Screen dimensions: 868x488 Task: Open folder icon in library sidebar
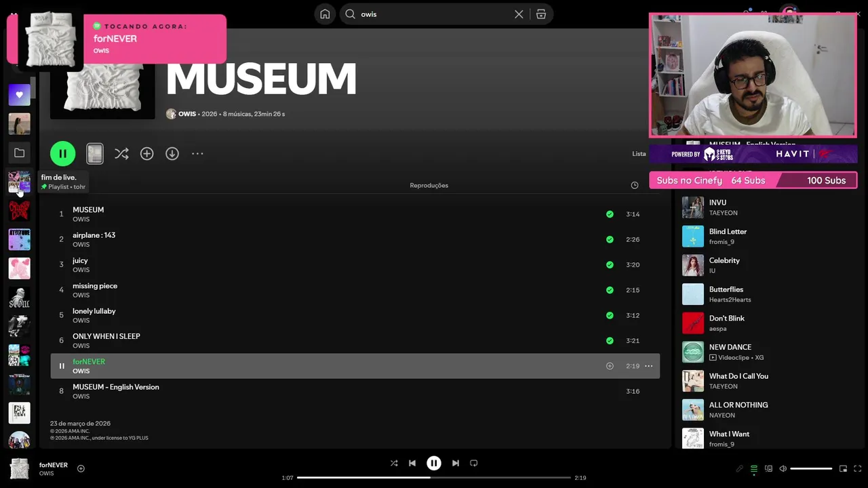19,153
